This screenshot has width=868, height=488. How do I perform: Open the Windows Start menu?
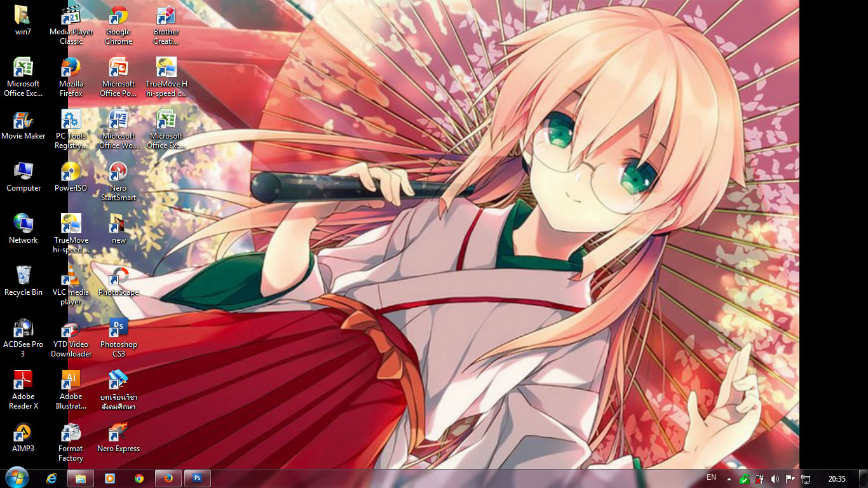tap(17, 478)
